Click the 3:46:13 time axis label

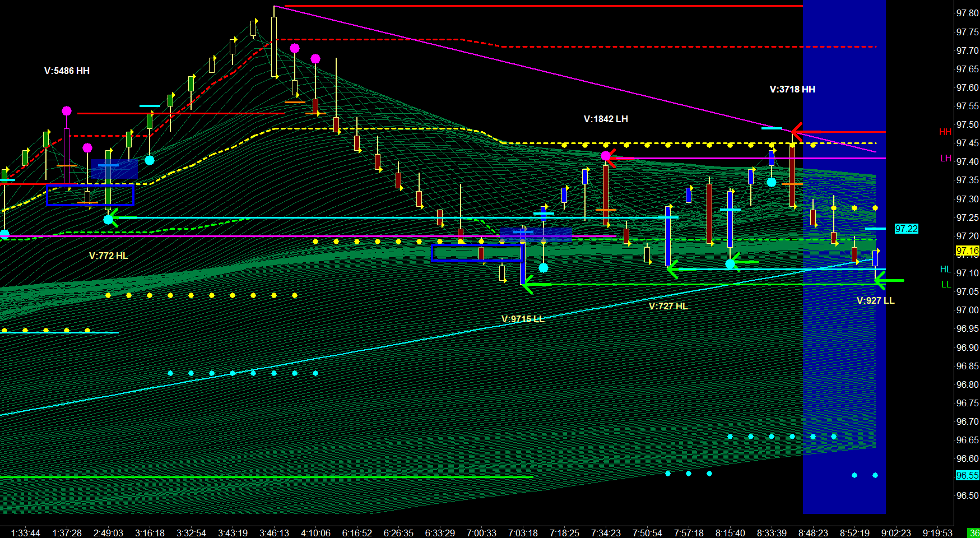[x=275, y=533]
